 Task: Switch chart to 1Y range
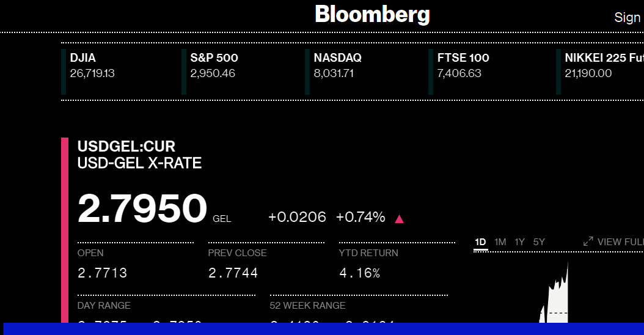(519, 242)
